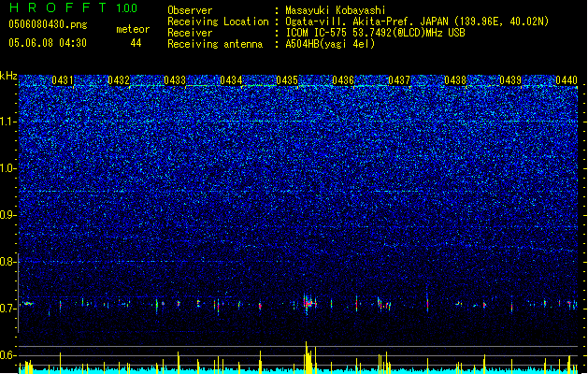Click the HROFFT title text
The height and width of the screenshot is (374, 588).
click(x=58, y=7)
